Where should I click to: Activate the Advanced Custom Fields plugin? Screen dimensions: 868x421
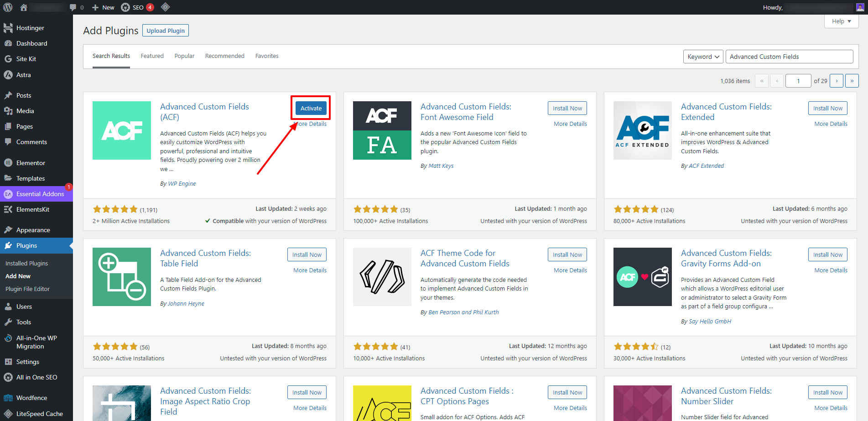pyautogui.click(x=311, y=108)
